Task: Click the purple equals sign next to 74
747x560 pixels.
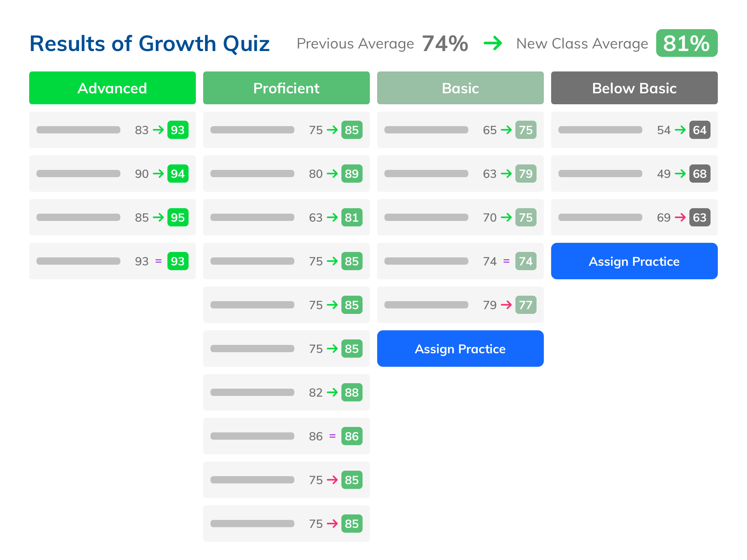Action: [507, 261]
